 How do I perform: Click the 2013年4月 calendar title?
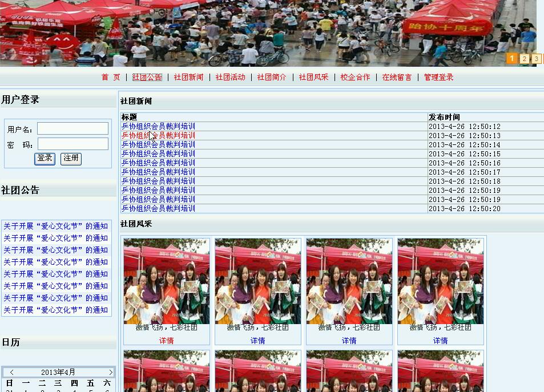58,372
